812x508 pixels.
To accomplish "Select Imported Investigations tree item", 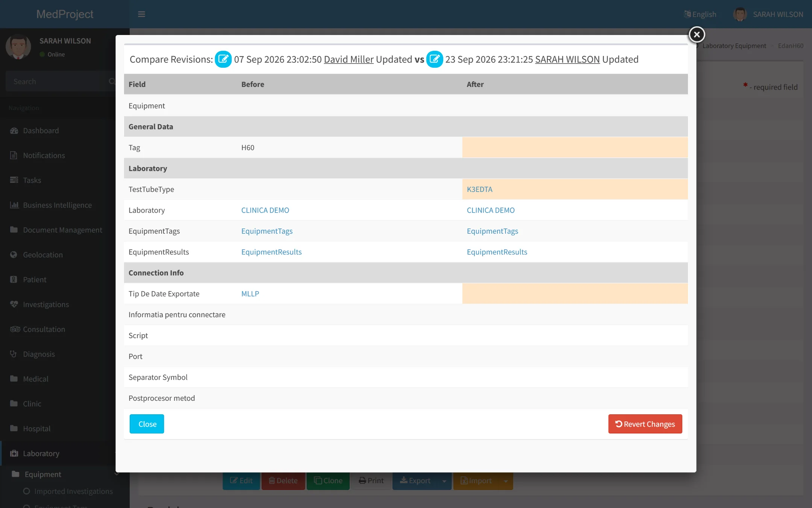I will 73,491.
